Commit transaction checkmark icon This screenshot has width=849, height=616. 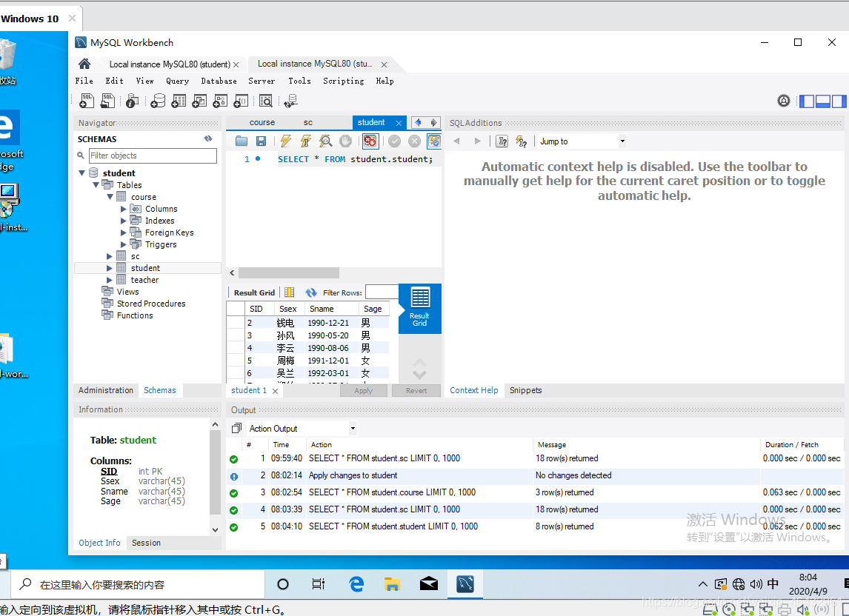(395, 141)
